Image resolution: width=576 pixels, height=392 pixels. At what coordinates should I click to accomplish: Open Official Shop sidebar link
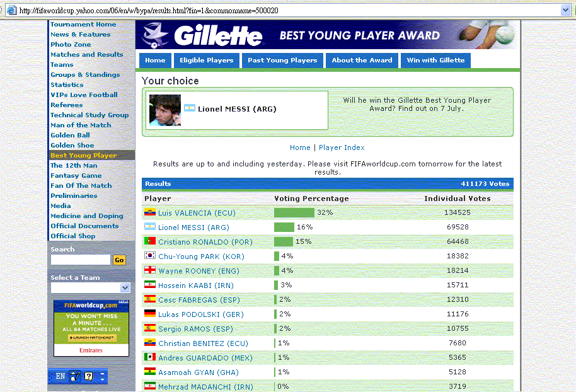(72, 236)
